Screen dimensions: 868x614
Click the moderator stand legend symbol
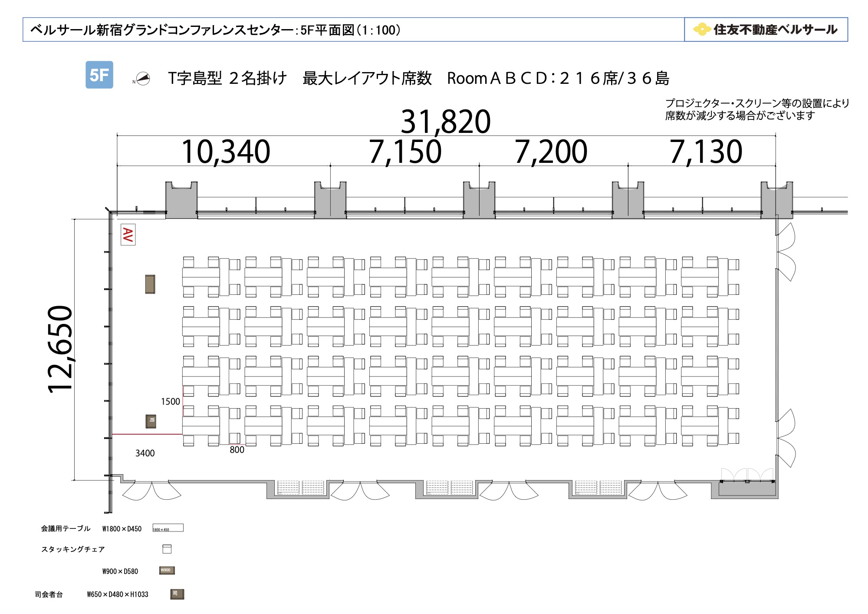click(x=177, y=594)
